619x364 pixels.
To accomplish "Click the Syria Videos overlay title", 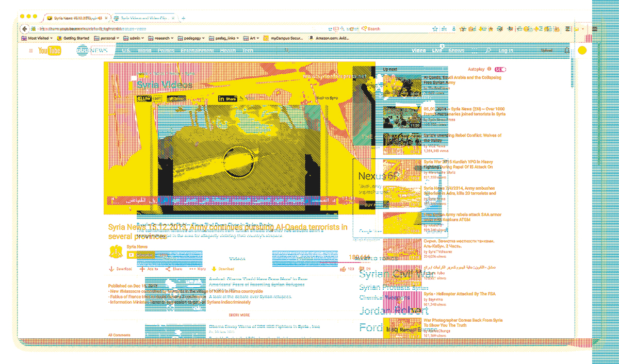I will (x=165, y=85).
